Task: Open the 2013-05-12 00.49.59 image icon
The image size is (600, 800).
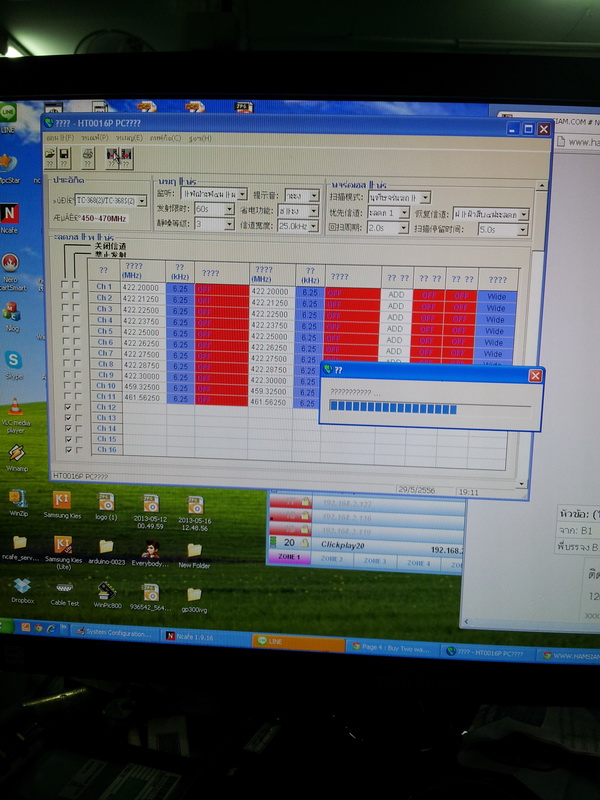Action: (151, 511)
